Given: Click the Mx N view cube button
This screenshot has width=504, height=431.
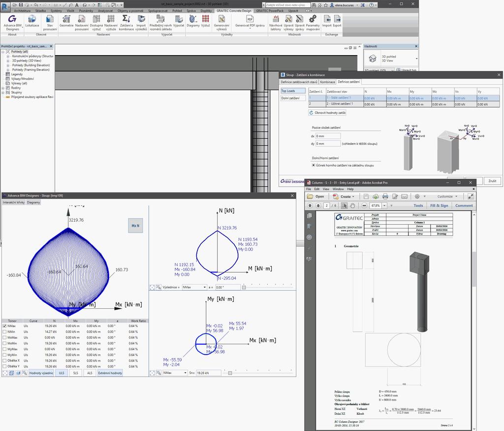Looking at the screenshot, I should pos(135,226).
